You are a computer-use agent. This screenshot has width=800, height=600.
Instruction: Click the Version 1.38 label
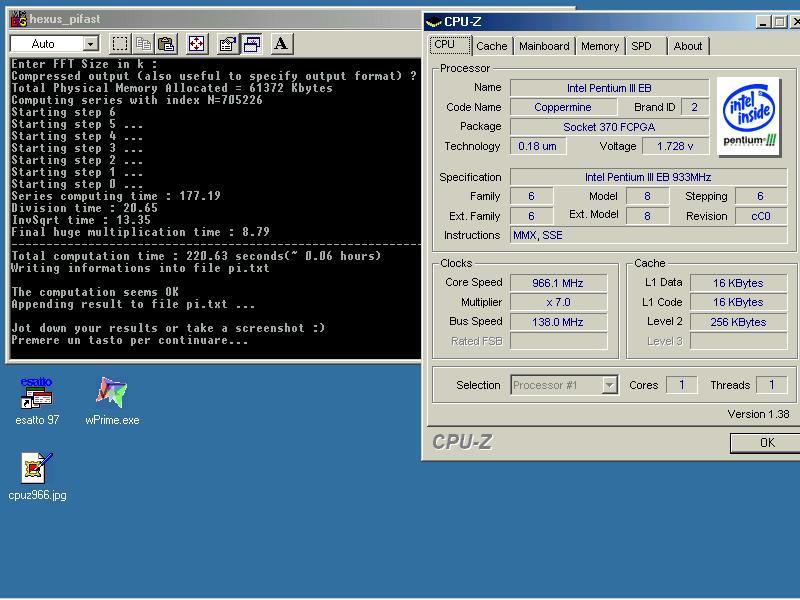pos(758,414)
